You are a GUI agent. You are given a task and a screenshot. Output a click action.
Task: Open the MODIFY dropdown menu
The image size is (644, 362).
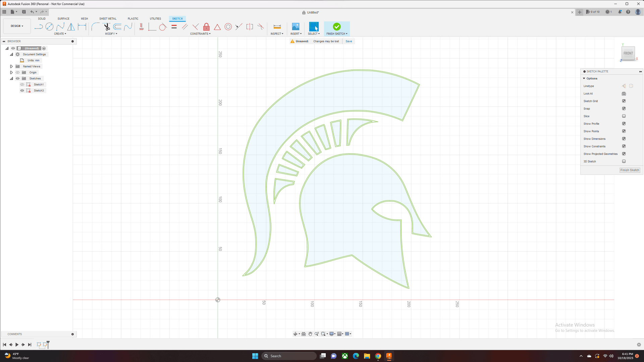[x=111, y=34]
